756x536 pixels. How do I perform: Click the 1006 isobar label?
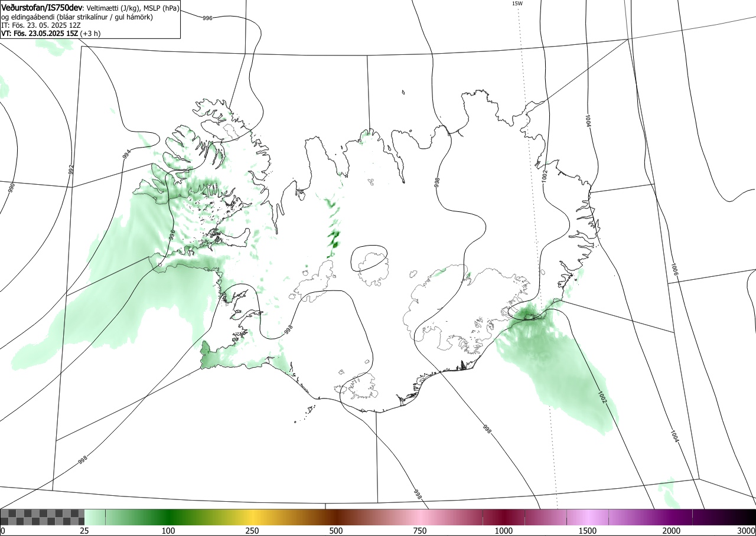tap(674, 269)
